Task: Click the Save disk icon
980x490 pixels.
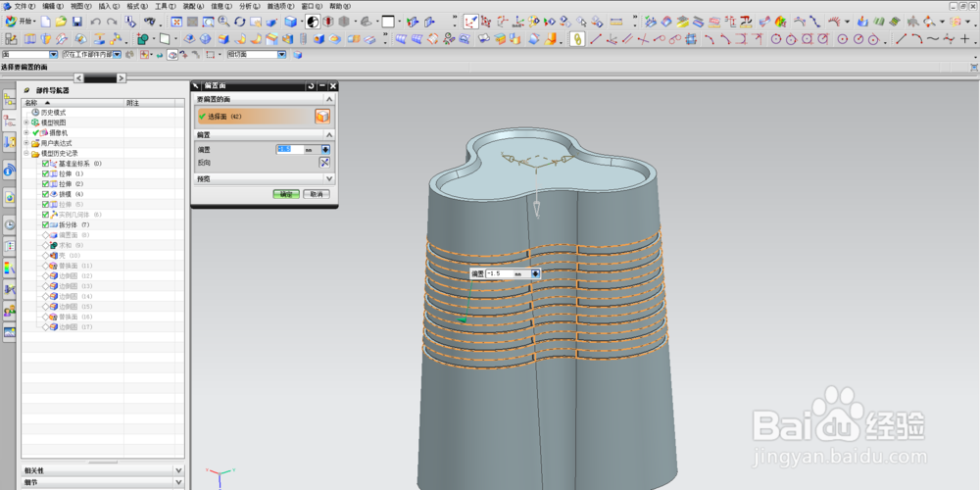Action: pyautogui.click(x=76, y=22)
